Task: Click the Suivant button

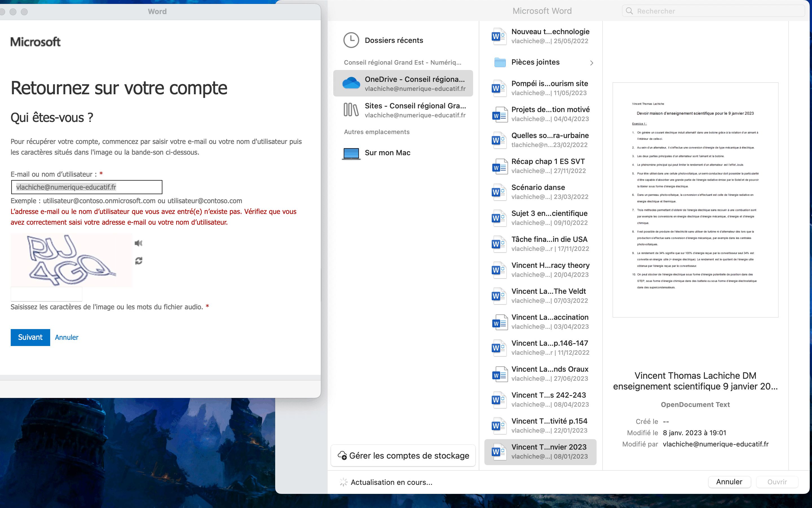Action: pyautogui.click(x=30, y=337)
